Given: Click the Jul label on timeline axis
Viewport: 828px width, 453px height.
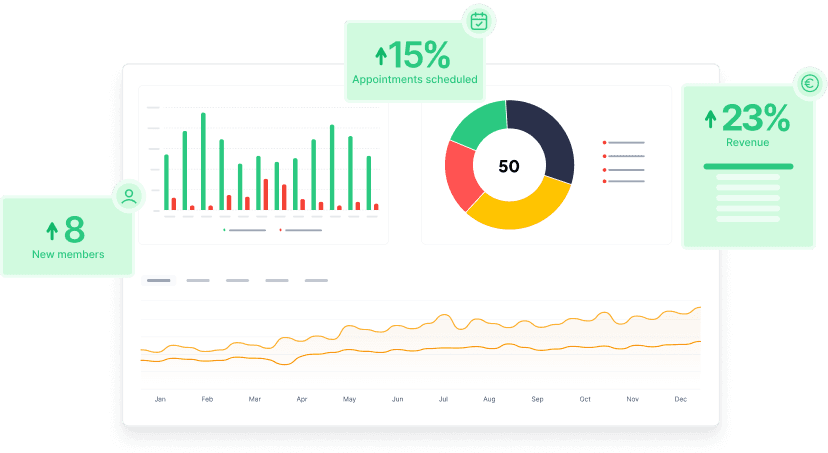Looking at the screenshot, I should coord(442,399).
